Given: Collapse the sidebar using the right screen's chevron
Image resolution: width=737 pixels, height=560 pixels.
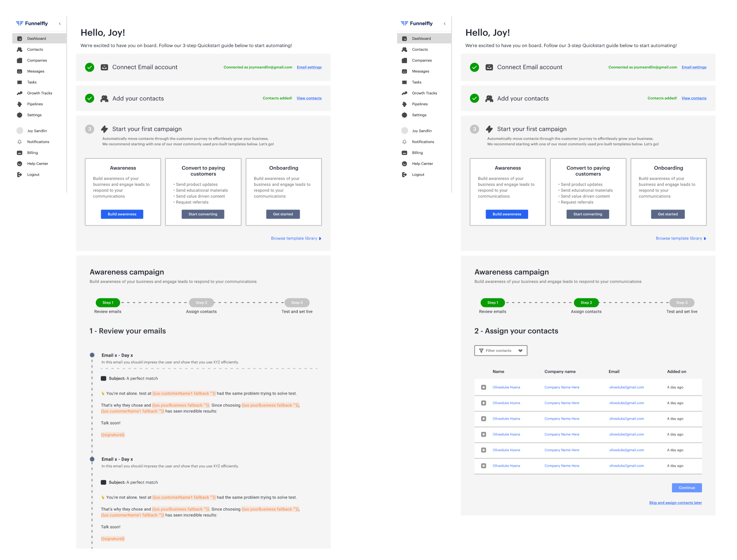Looking at the screenshot, I should pos(445,24).
